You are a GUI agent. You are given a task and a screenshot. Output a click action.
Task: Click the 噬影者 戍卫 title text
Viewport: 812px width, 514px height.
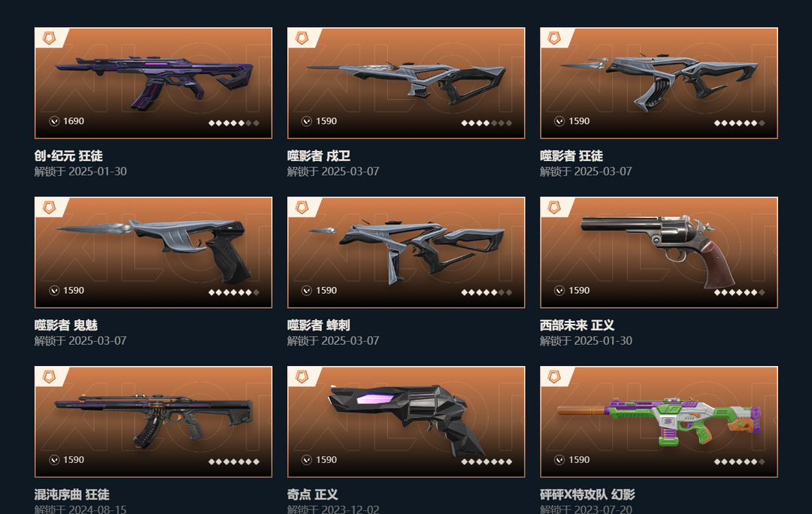pyautogui.click(x=319, y=156)
